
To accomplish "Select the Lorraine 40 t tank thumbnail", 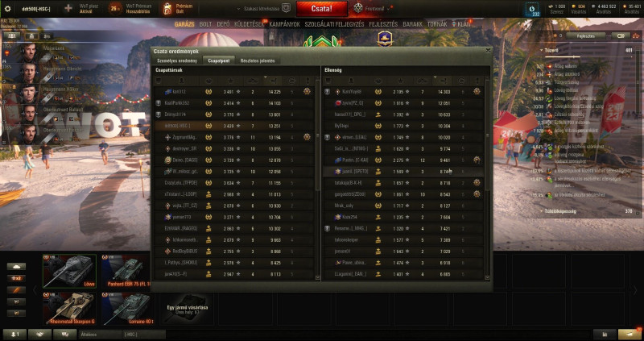I will (x=126, y=308).
